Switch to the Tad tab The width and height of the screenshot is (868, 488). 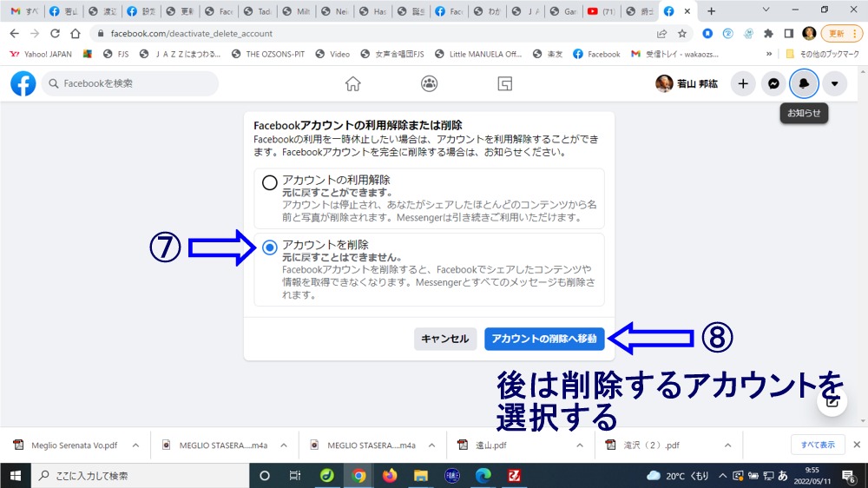click(x=258, y=11)
